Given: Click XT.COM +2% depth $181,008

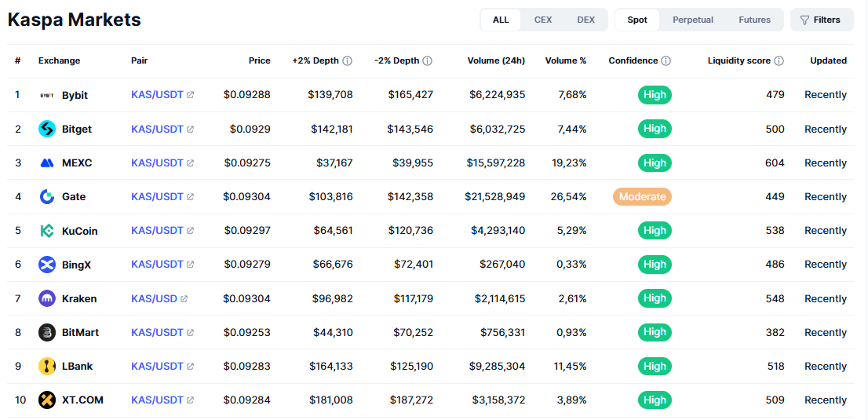Looking at the screenshot, I should tap(330, 400).
